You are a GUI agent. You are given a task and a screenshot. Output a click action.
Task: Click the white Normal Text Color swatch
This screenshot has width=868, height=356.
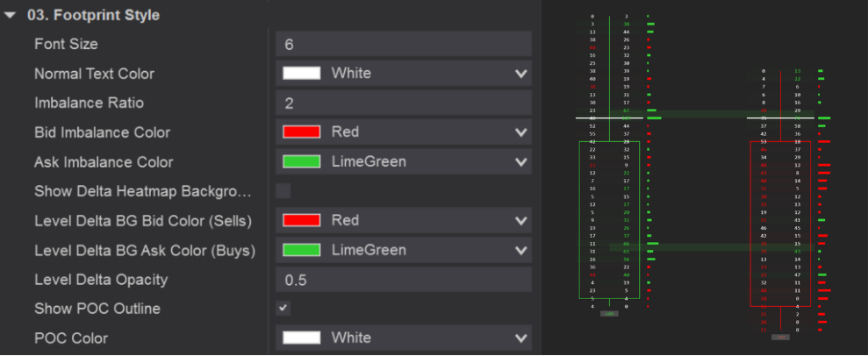[x=301, y=74]
